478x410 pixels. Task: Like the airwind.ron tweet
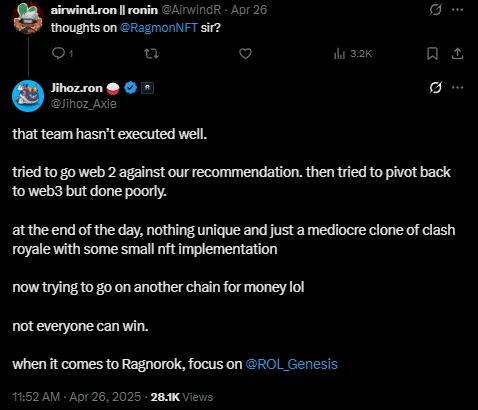(x=246, y=53)
